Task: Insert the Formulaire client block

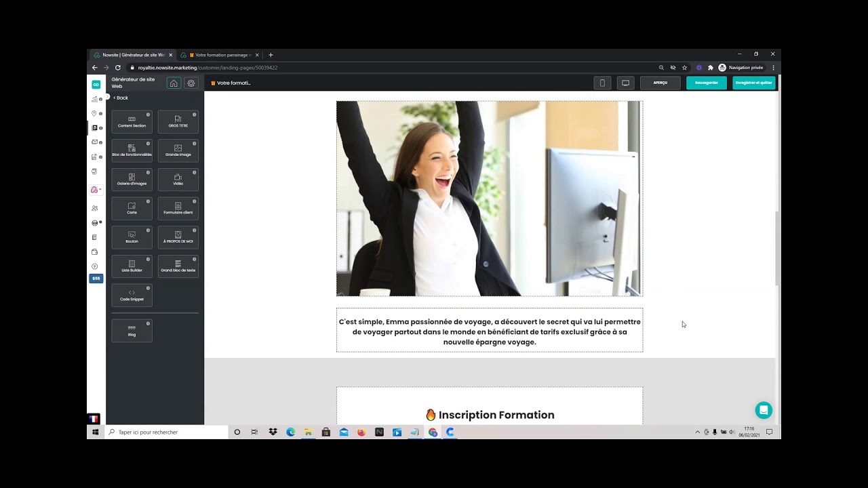Action: (178, 209)
